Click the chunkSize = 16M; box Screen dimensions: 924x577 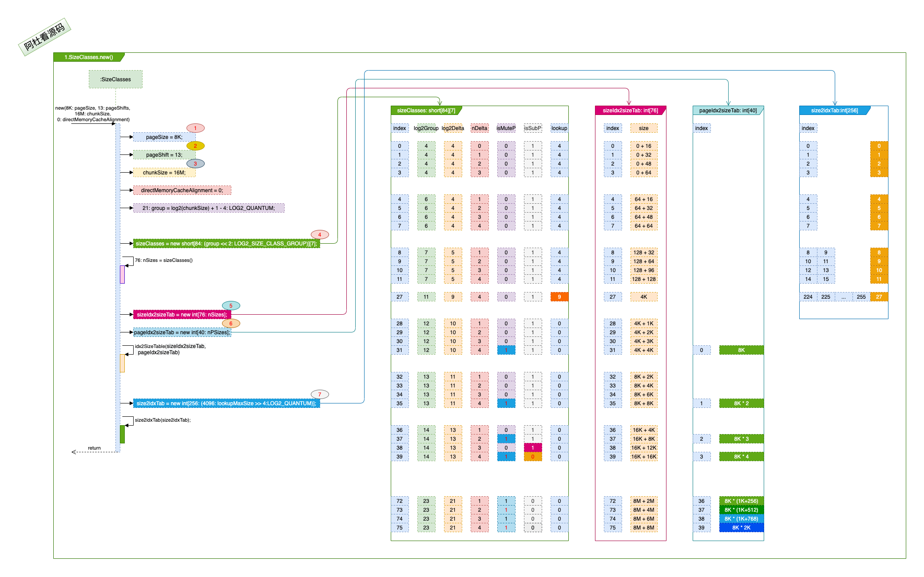click(x=164, y=173)
